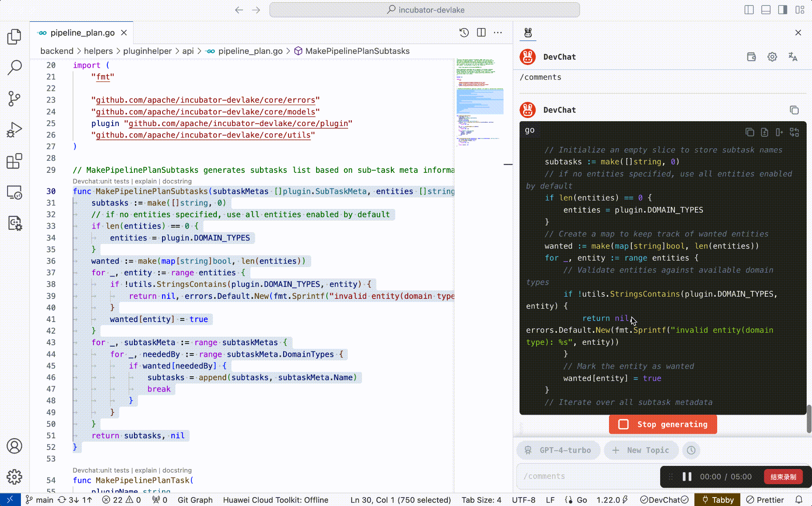Open the remote window indicator in status bar
This screenshot has height=506, width=812.
10,500
